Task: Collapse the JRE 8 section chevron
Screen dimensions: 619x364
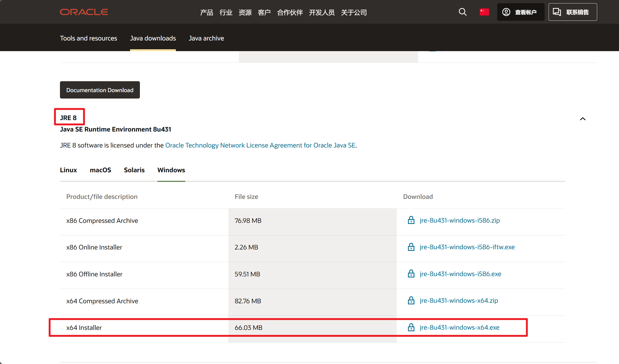Action: [583, 119]
